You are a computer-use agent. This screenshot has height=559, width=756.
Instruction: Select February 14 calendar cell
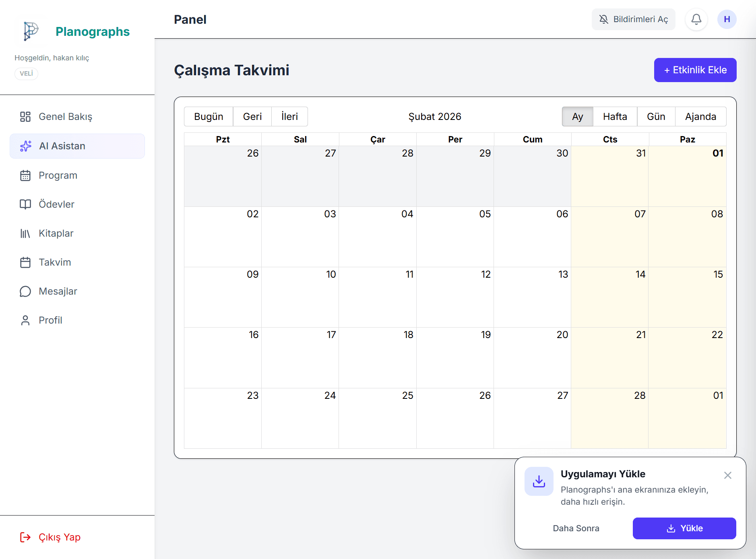609,298
